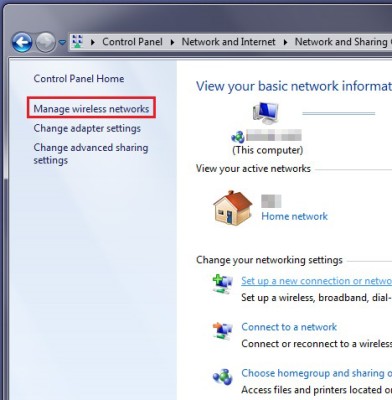Select Network and Internet breadcrumb
Image resolution: width=392 pixels, height=400 pixels.
(228, 42)
